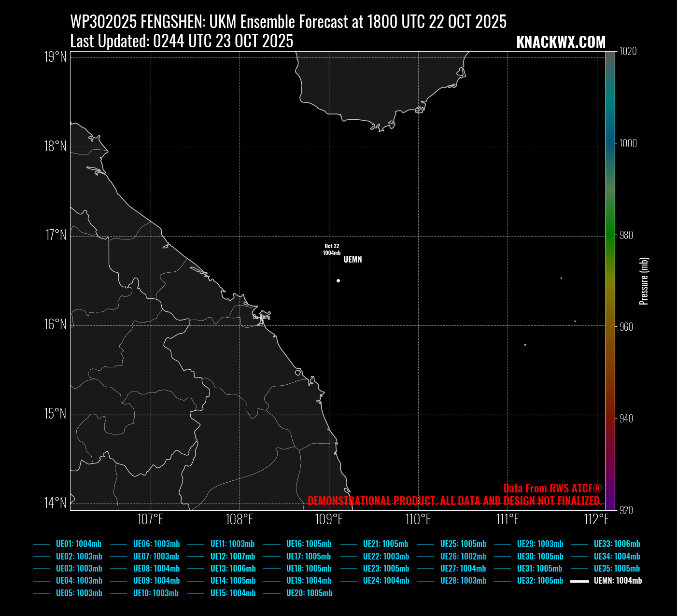
Task: Click the FENGSHEN ensemble forecast title
Action: tap(288, 22)
